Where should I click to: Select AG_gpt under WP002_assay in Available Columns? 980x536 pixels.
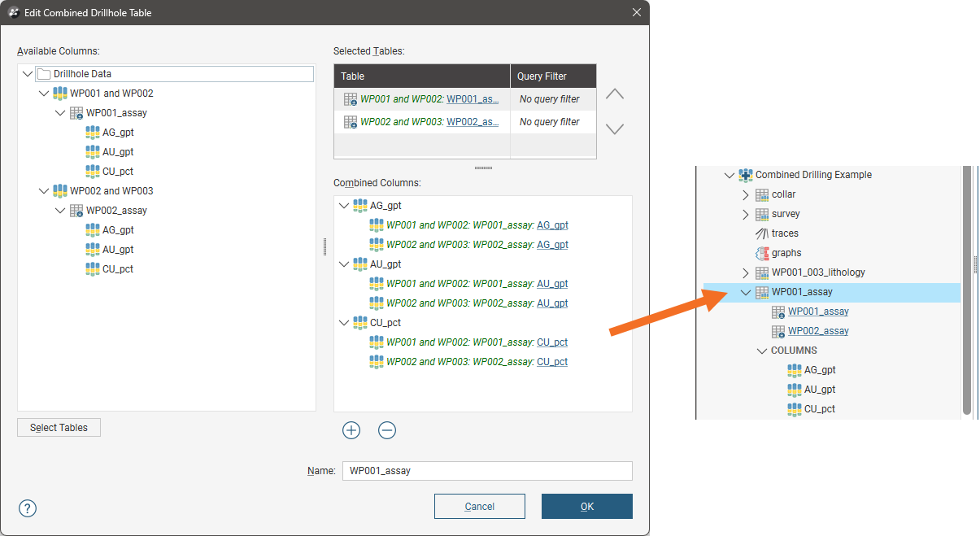(x=118, y=230)
